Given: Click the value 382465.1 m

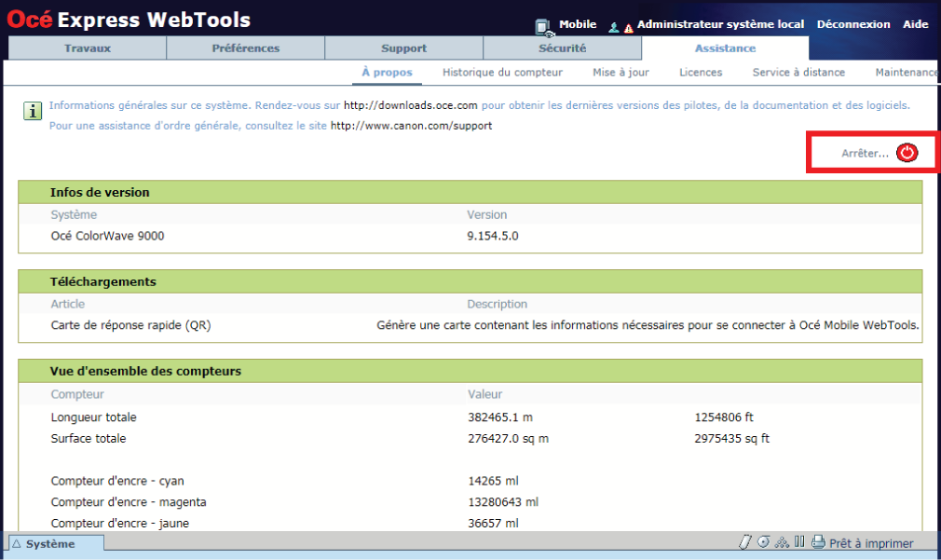Looking at the screenshot, I should [500, 417].
